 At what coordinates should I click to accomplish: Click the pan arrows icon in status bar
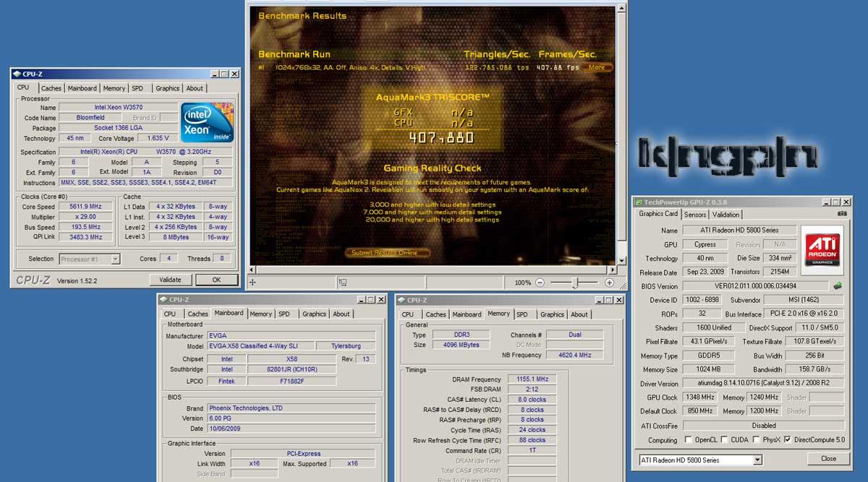point(253,283)
